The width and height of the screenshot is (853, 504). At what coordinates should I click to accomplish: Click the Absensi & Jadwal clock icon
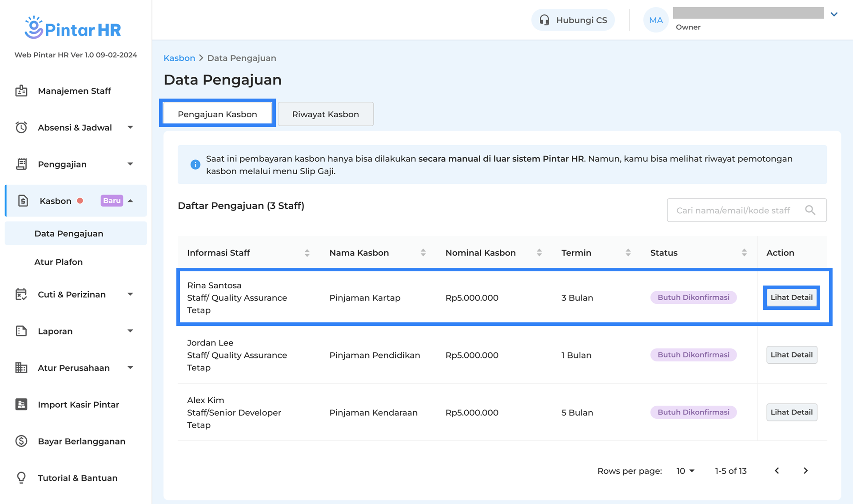point(21,127)
